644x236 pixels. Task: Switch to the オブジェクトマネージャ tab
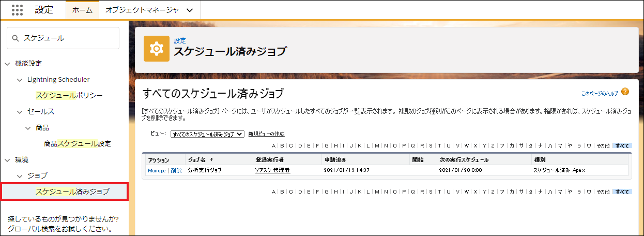tap(142, 10)
